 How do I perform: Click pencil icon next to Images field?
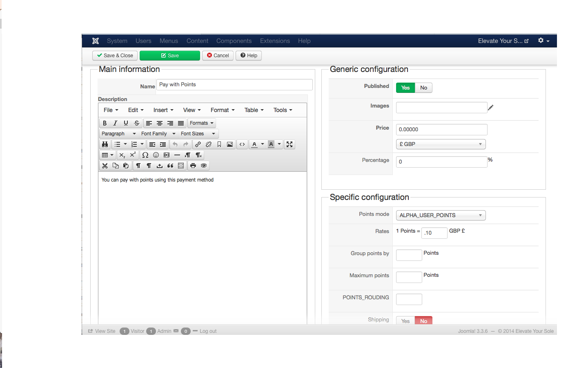pyautogui.click(x=491, y=108)
